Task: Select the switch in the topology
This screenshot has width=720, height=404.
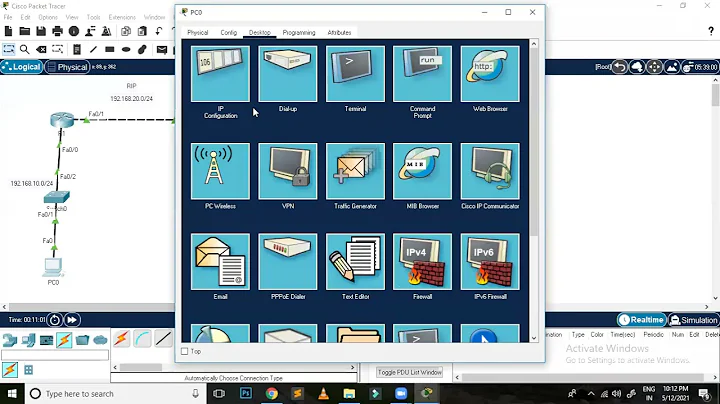Action: tap(56, 197)
